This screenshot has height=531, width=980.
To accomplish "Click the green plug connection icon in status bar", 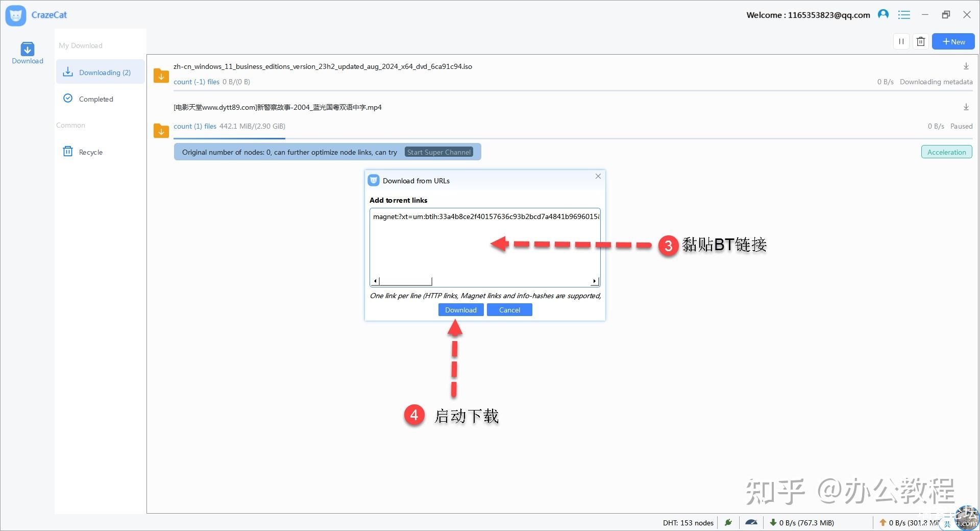I will click(x=728, y=522).
